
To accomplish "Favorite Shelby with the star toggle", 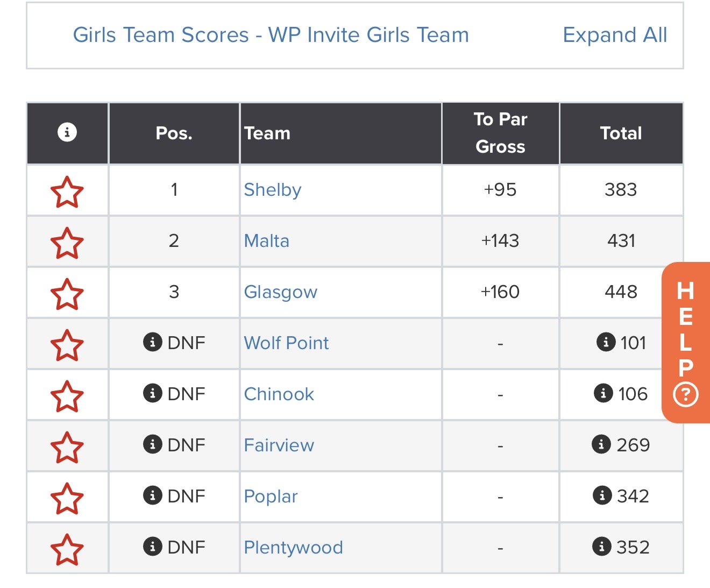I will pos(67,192).
